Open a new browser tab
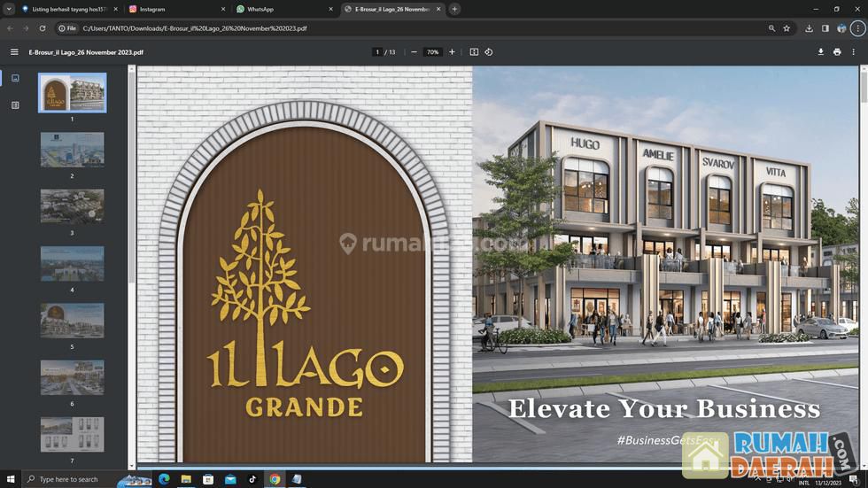 coord(454,9)
